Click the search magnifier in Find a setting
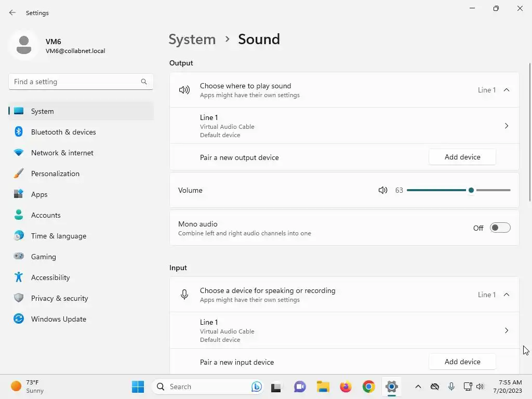532x399 pixels. (x=144, y=82)
